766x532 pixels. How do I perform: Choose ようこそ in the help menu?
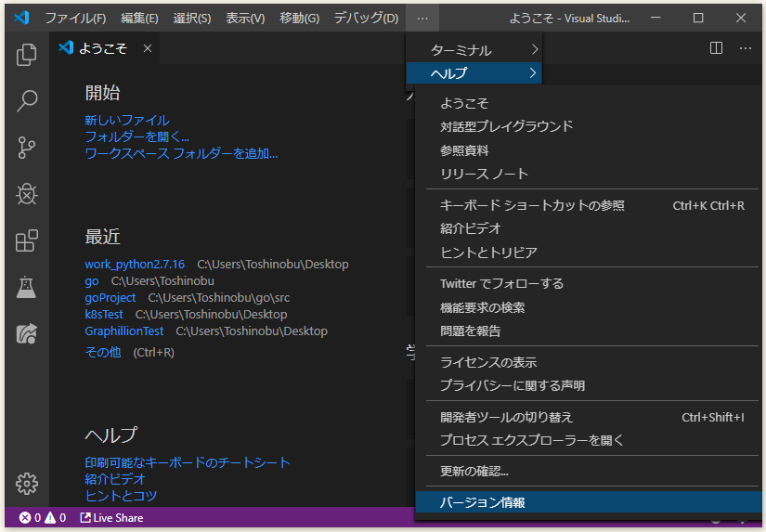[589, 103]
